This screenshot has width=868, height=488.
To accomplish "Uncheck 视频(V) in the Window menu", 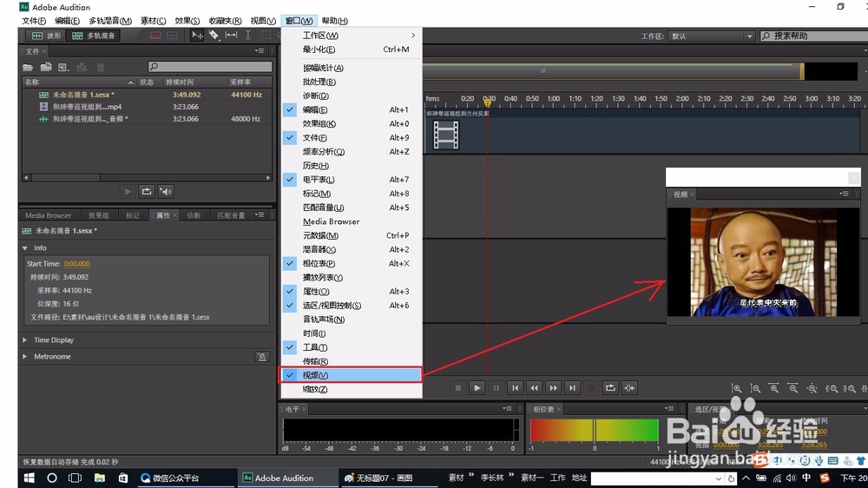I will point(352,375).
